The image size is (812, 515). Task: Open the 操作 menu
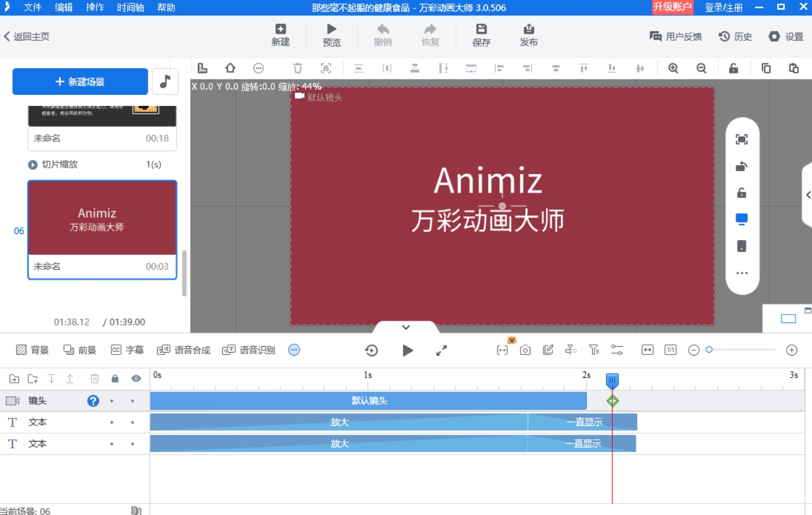click(95, 8)
